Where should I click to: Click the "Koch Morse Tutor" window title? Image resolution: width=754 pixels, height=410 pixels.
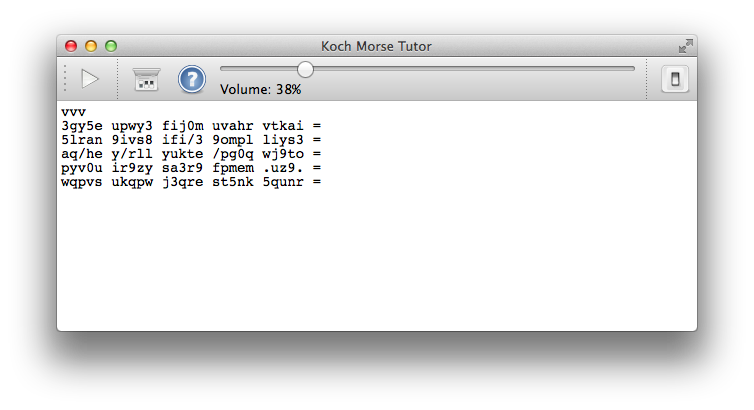[x=376, y=46]
